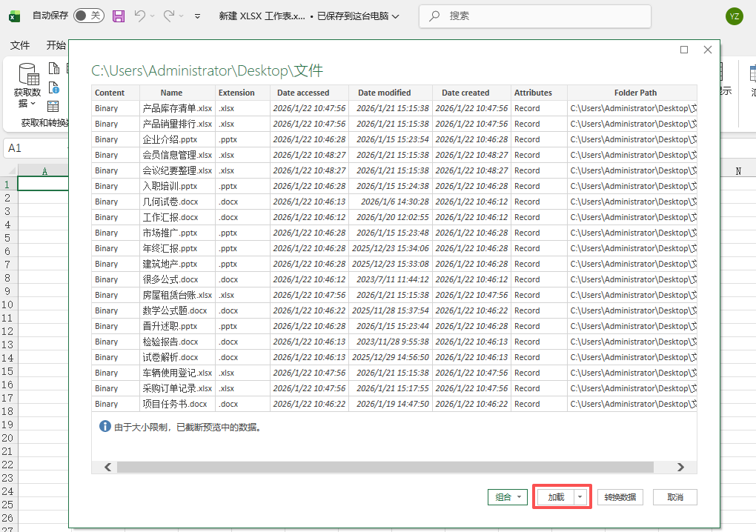Click the Excel application icon top-left

point(16,16)
